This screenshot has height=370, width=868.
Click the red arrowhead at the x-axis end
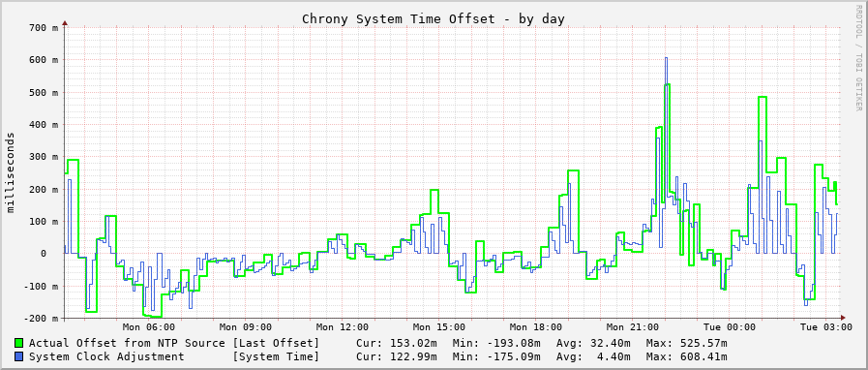[x=843, y=318]
